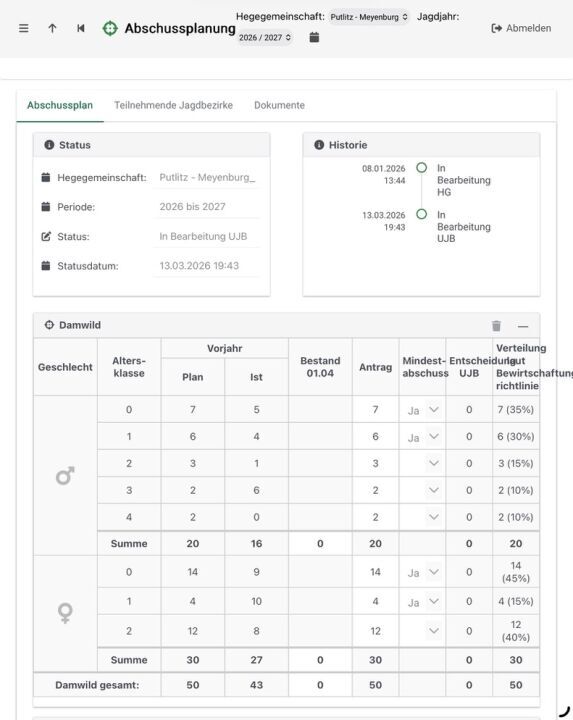Open the Jagdjahr 2026 / 2027 dropdown

click(265, 38)
